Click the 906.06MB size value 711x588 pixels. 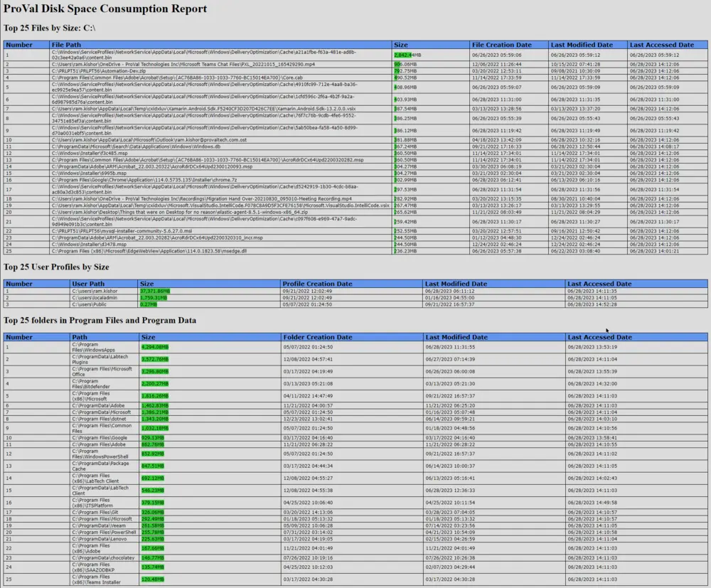click(405, 65)
